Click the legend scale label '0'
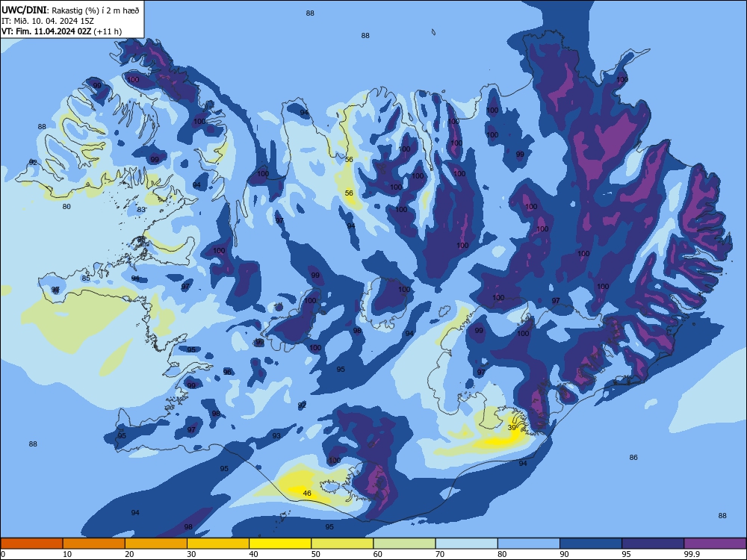The height and width of the screenshot is (560, 747). point(3,554)
